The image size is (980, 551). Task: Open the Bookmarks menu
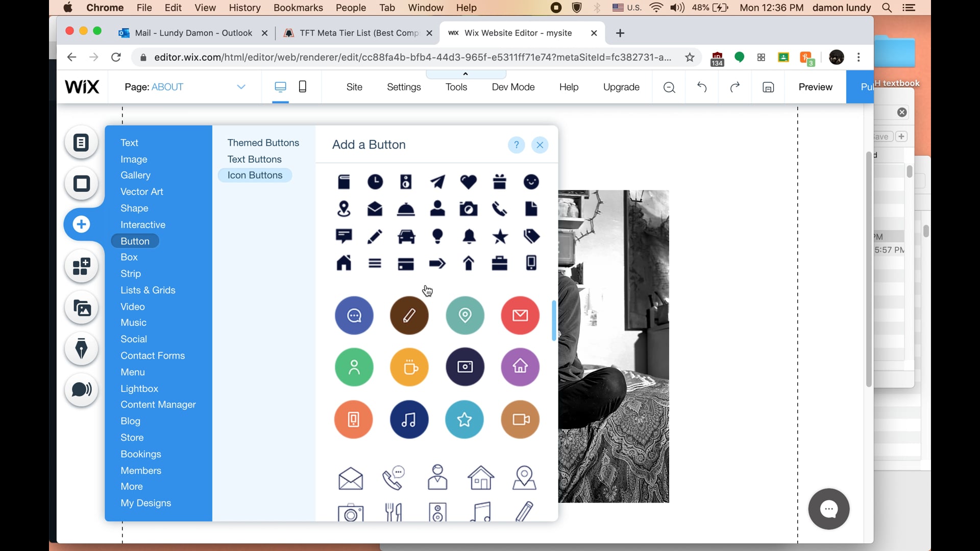pos(298,8)
